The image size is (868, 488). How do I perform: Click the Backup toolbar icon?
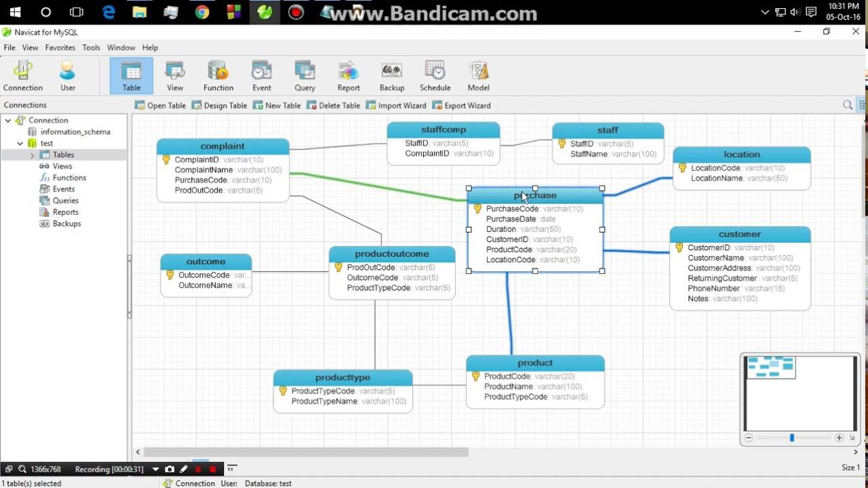pos(392,75)
